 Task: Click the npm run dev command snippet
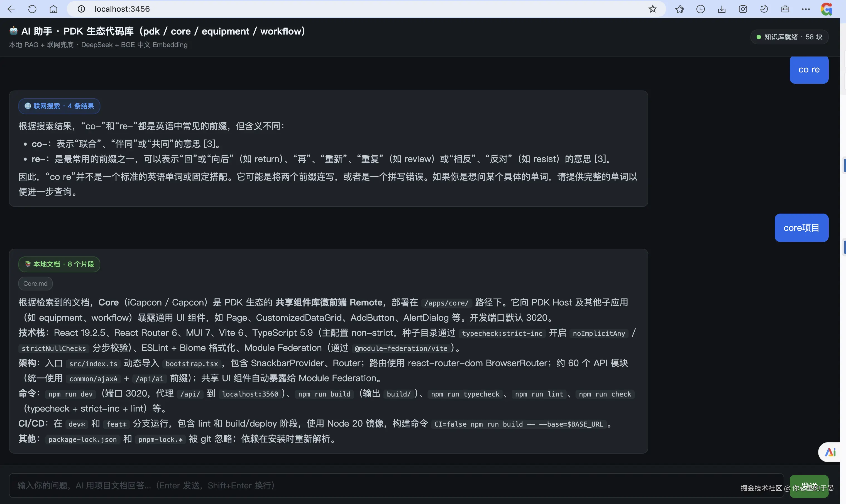pos(70,394)
